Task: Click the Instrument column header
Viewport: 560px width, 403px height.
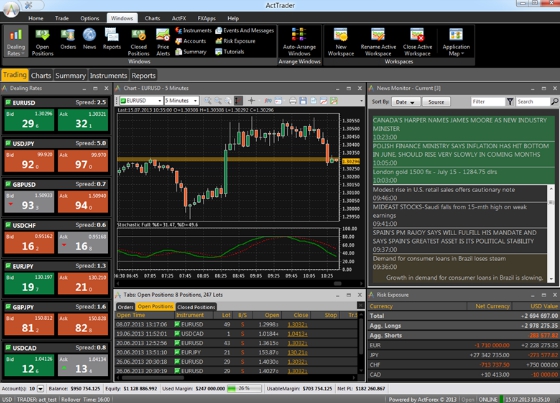Action: coord(194,315)
